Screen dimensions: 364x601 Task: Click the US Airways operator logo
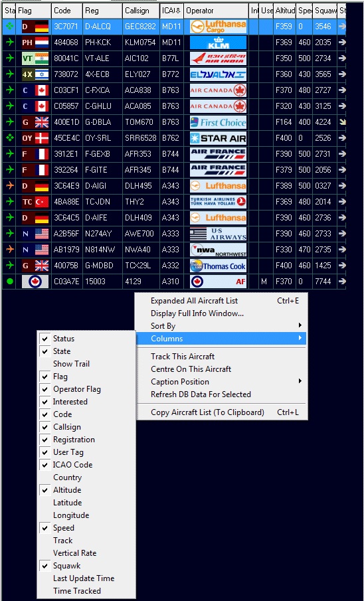tap(218, 233)
